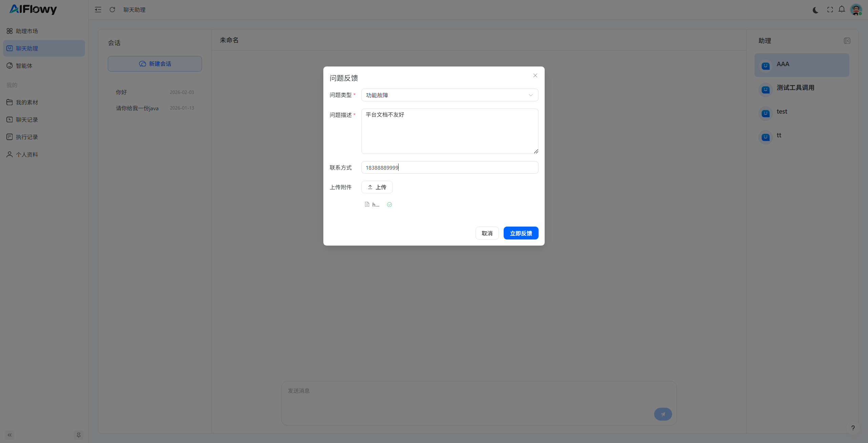Click the user avatar in top right
Screen dimensions: 868x443
tap(856, 9)
